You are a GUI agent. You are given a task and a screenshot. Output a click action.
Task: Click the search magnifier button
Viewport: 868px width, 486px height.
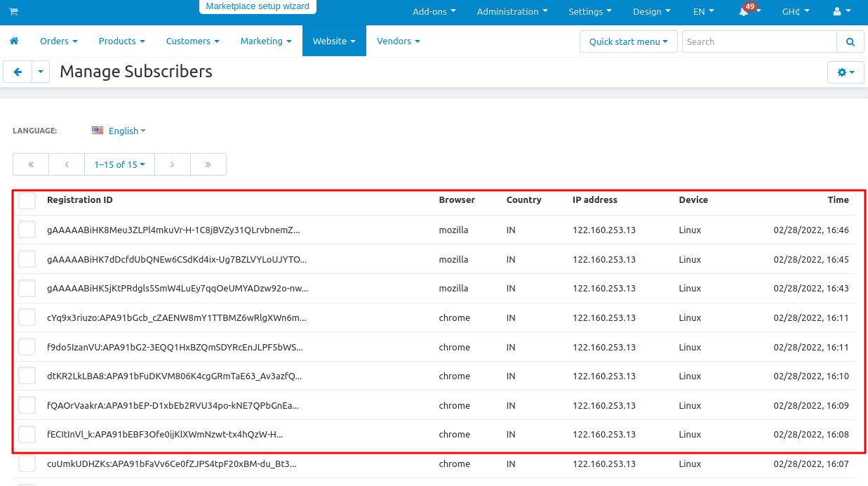click(x=850, y=41)
